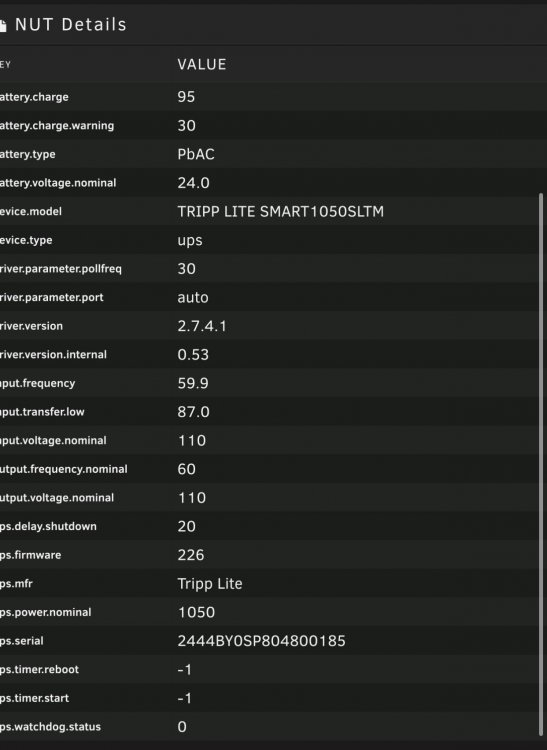
Task: Select the battery.type value PbAC
Action: (x=196, y=154)
